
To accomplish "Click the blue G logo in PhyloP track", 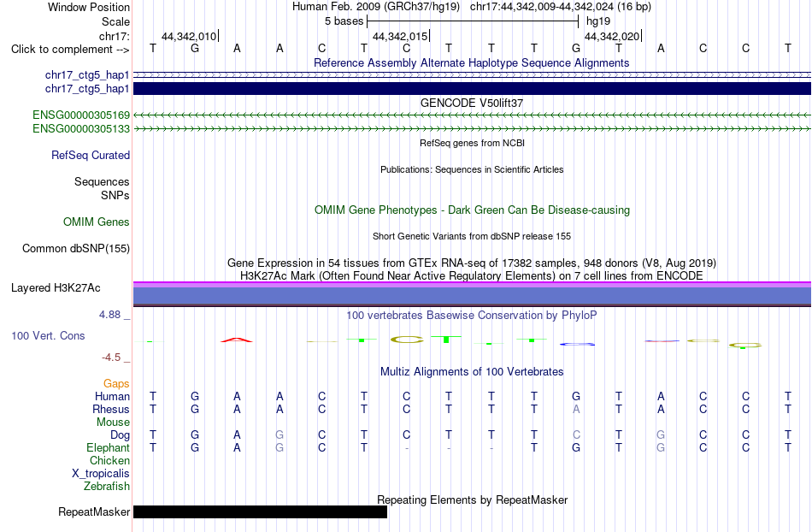I will tap(577, 344).
